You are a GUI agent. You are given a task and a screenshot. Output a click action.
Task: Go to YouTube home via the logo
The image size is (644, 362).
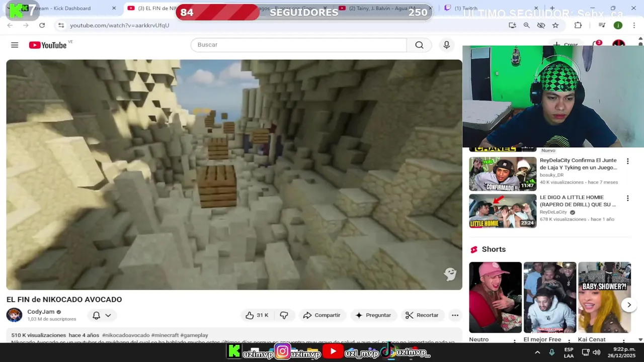[47, 45]
